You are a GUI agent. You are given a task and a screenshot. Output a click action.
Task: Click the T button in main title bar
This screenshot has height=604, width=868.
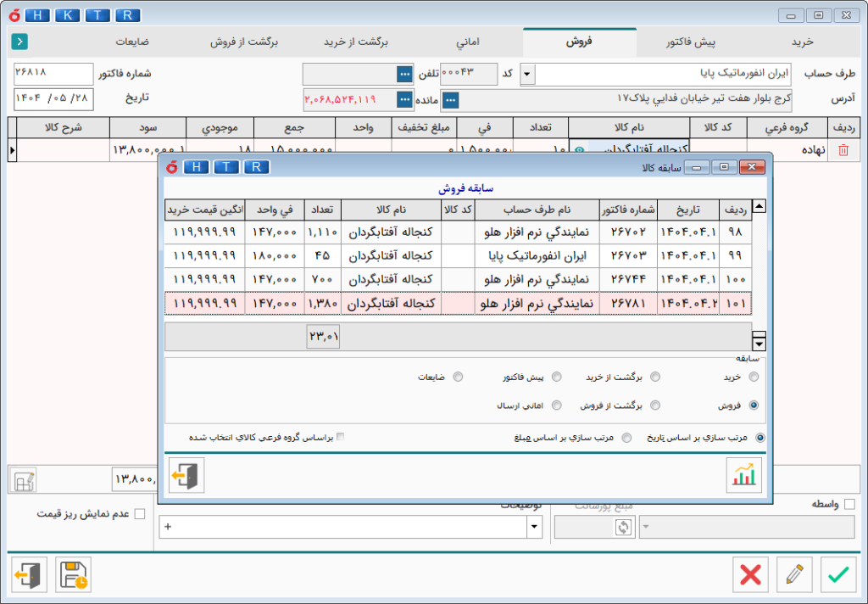click(97, 15)
